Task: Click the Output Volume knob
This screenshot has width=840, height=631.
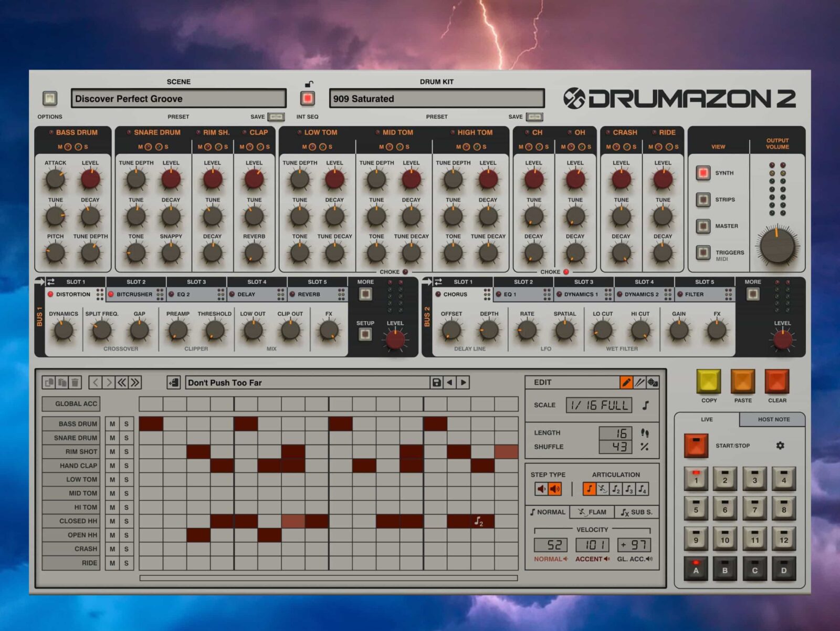Action: (x=777, y=246)
